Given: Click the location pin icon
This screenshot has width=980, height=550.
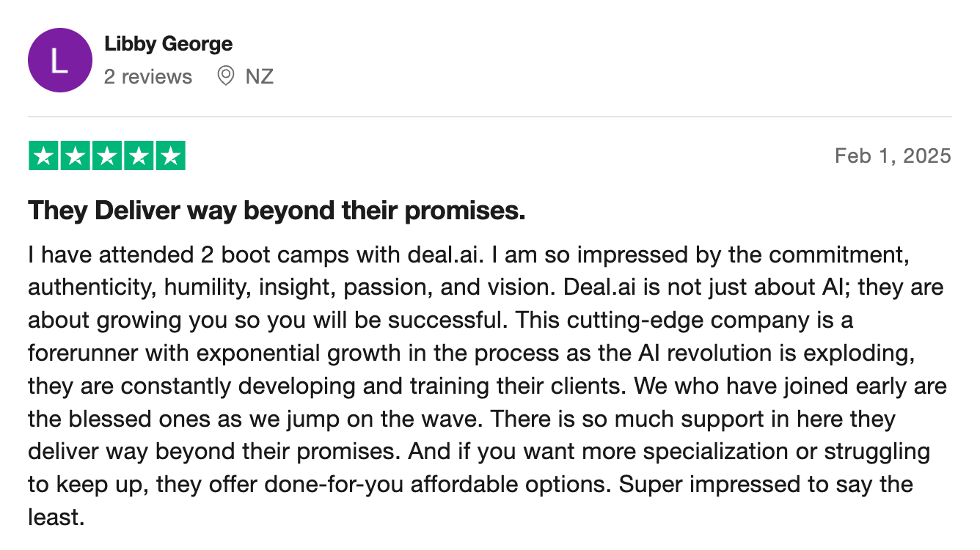Looking at the screenshot, I should coord(226,76).
